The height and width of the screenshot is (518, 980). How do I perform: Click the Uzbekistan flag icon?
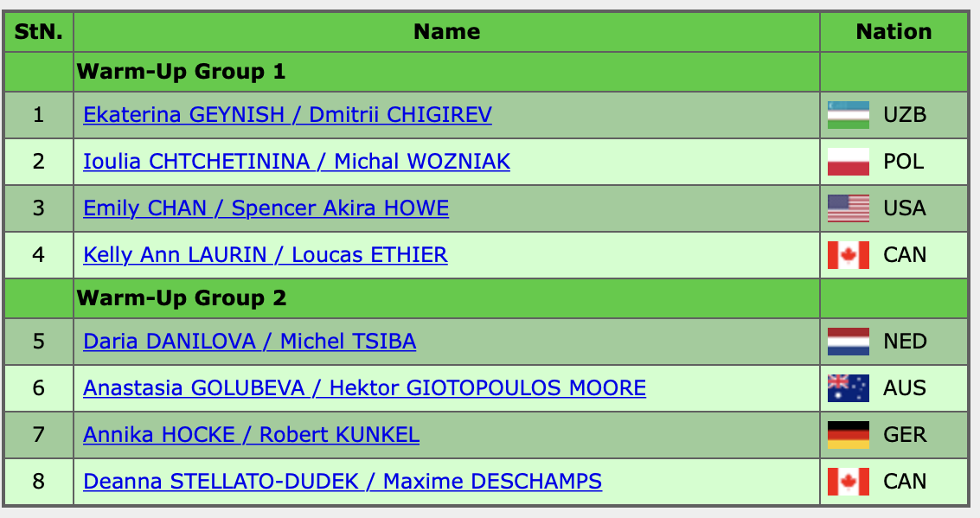coord(849,115)
